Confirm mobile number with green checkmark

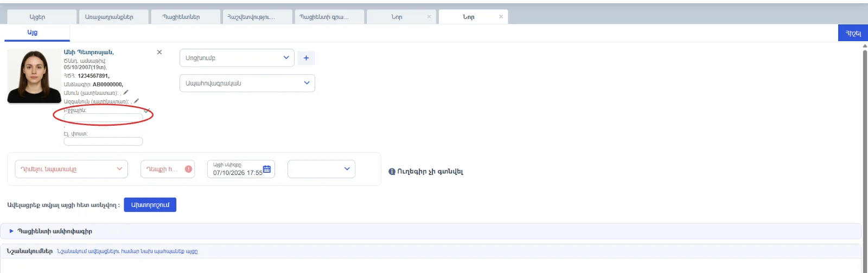pyautogui.click(x=147, y=110)
